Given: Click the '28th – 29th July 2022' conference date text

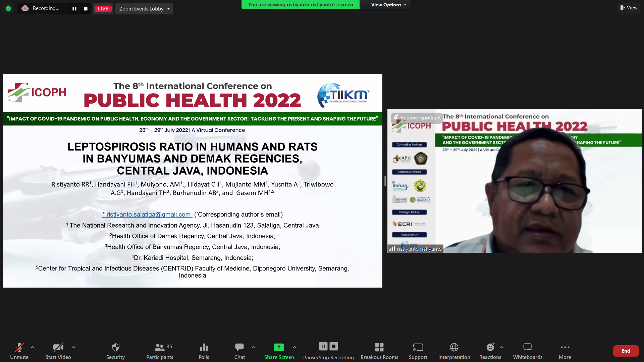Looking at the screenshot, I should [x=164, y=130].
